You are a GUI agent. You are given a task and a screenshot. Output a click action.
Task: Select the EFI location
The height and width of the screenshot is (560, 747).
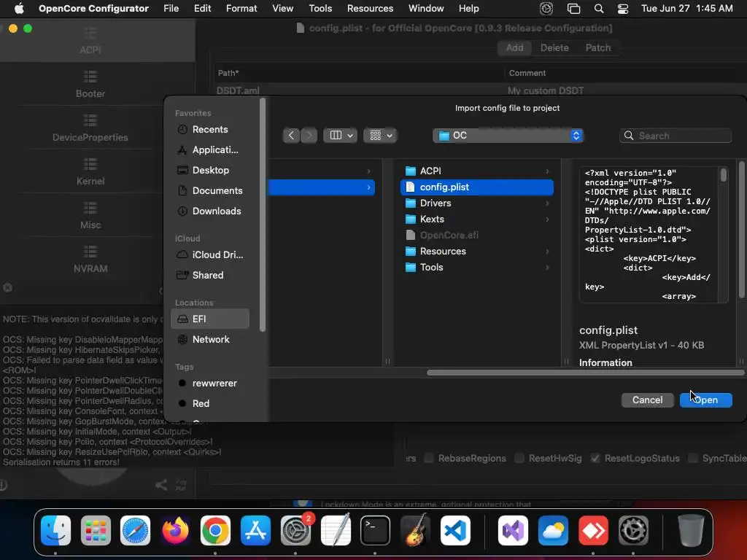209,319
